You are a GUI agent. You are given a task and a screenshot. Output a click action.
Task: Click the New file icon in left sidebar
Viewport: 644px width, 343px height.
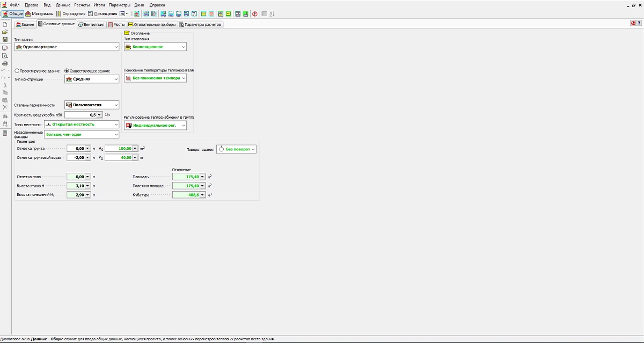click(5, 24)
